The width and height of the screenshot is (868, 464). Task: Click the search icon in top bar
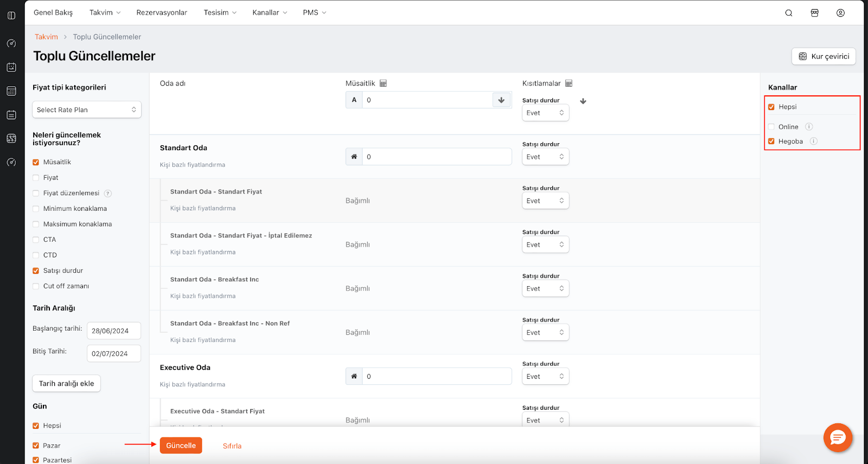point(789,13)
